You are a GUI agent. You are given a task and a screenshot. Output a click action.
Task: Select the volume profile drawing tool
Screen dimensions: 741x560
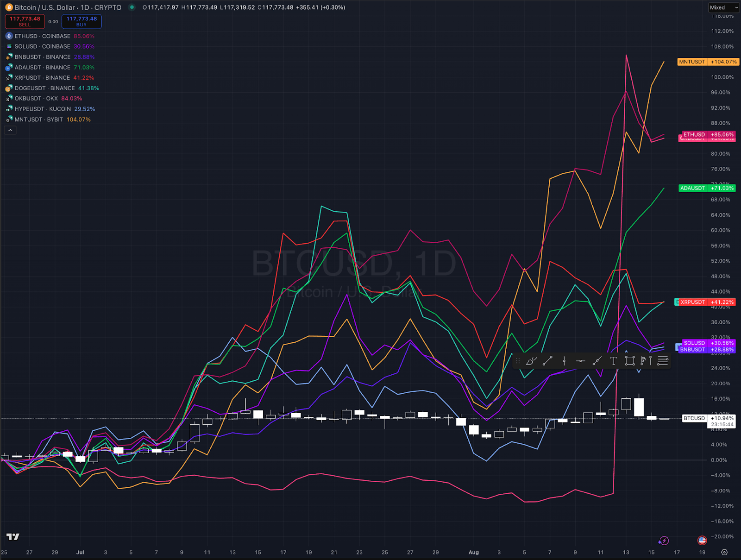(643, 361)
